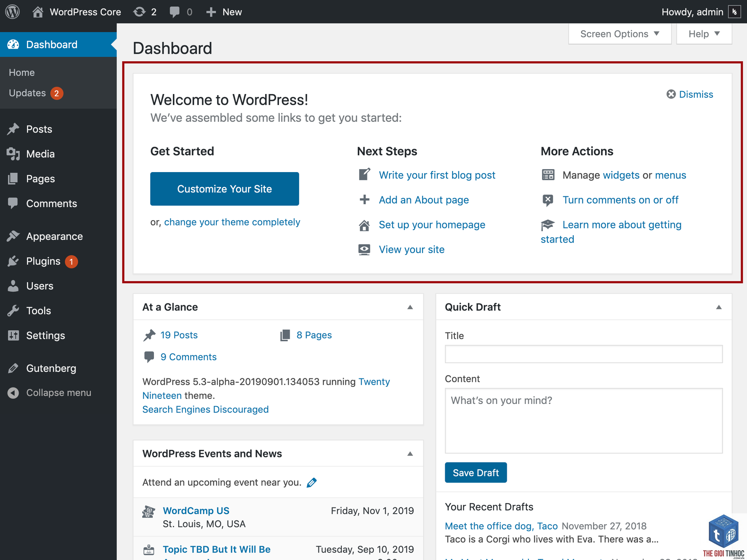Click the updates refresh icon showing 2

140,12
